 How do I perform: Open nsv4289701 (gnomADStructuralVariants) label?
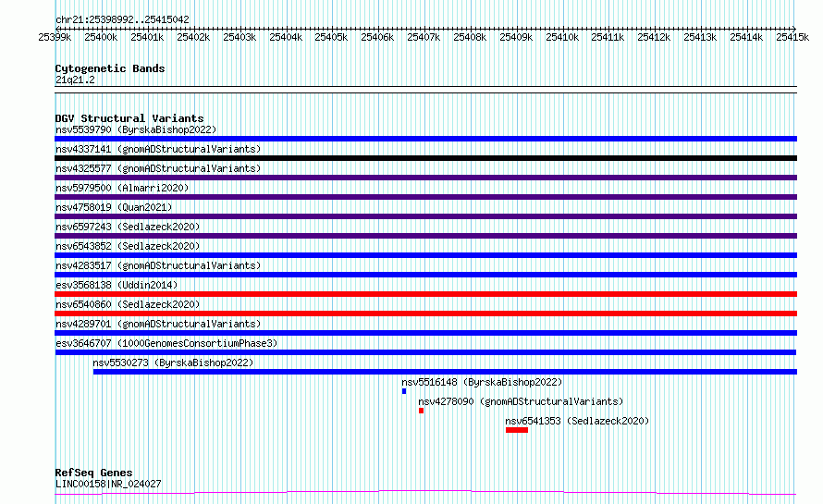point(158,324)
